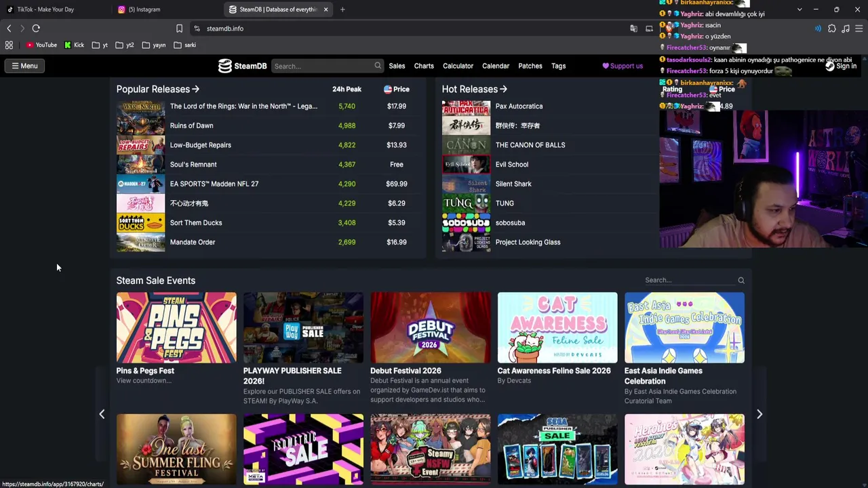Show next sale events with right arrow
This screenshot has width=868, height=488.
click(x=759, y=414)
